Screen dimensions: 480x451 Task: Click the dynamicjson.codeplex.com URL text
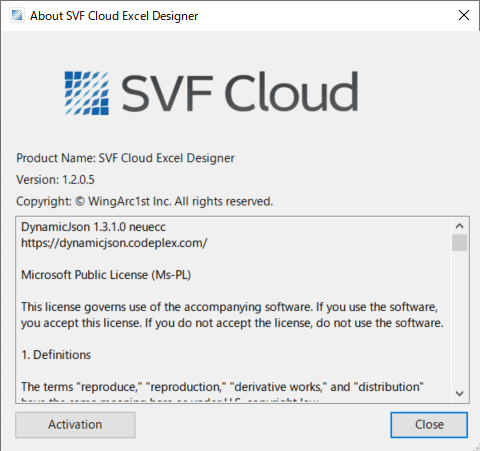point(114,243)
